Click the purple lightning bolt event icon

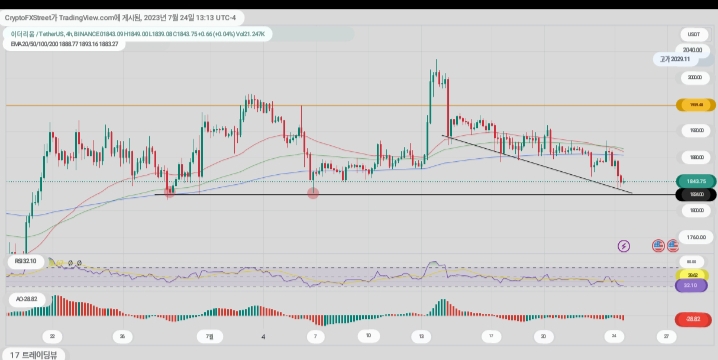(624, 246)
